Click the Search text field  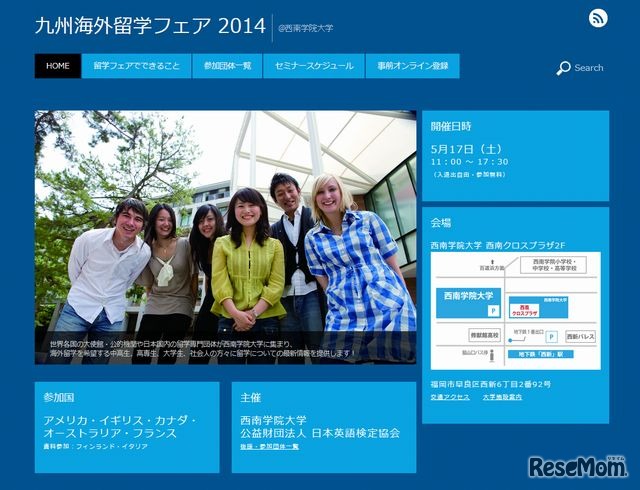click(589, 68)
